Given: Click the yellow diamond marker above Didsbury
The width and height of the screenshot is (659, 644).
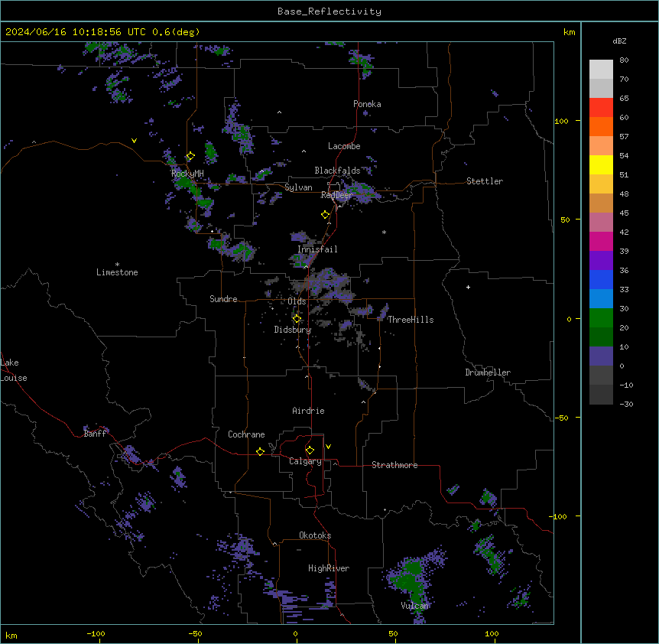Looking at the screenshot, I should pyautogui.click(x=297, y=319).
